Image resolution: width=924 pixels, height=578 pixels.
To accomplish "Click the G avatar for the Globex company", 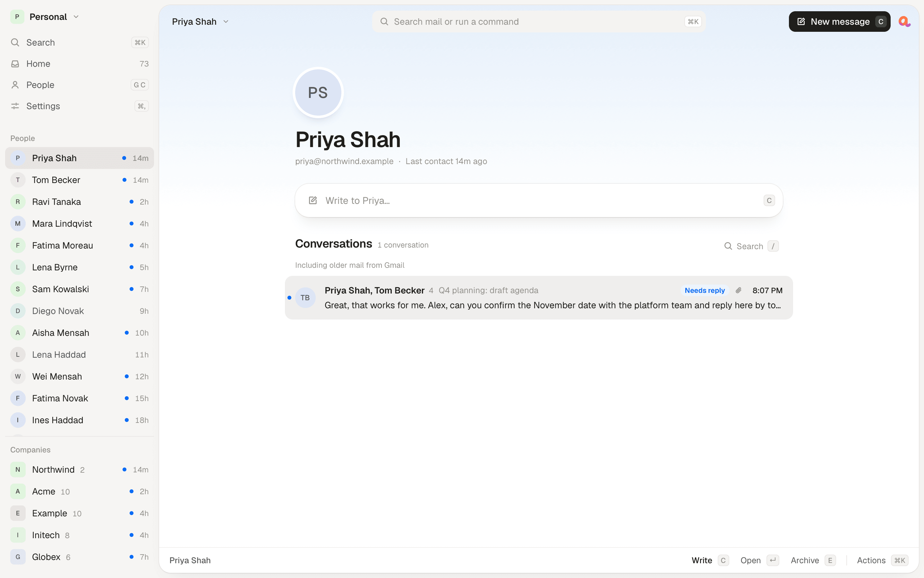I will 18,557.
